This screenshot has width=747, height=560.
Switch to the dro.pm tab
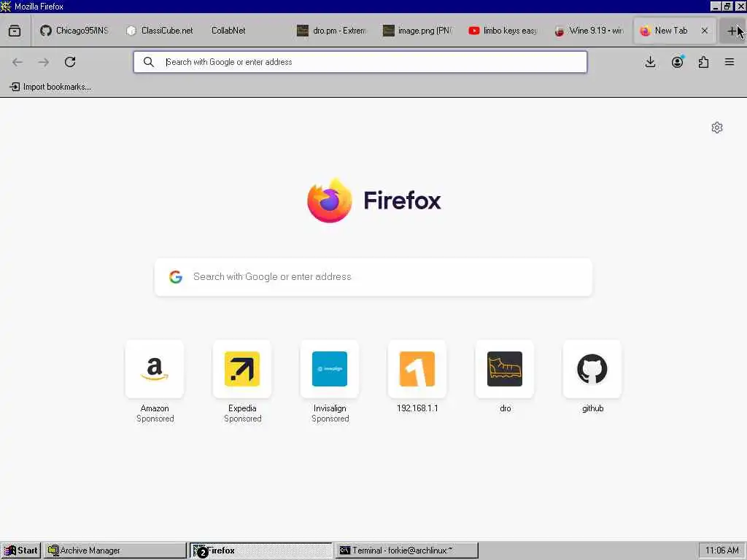[332, 31]
